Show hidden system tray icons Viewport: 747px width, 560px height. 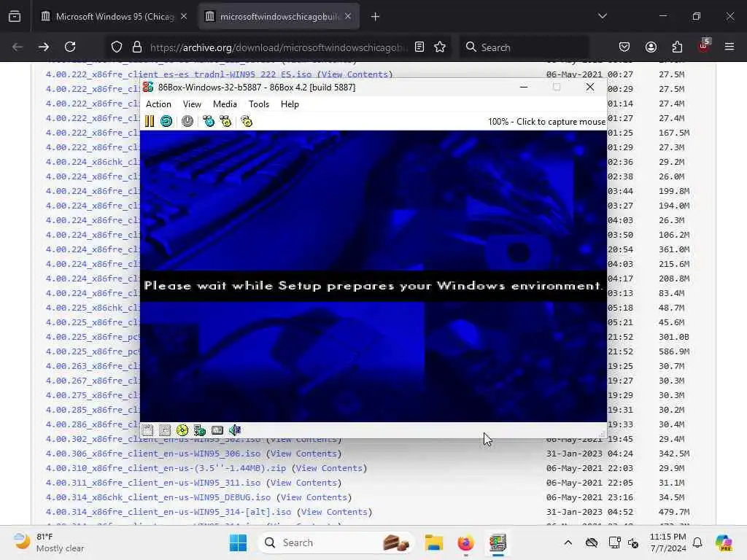568,542
